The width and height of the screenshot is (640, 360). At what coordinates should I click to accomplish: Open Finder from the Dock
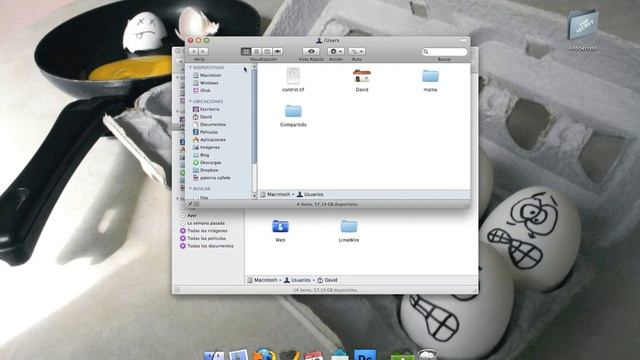coord(213,355)
